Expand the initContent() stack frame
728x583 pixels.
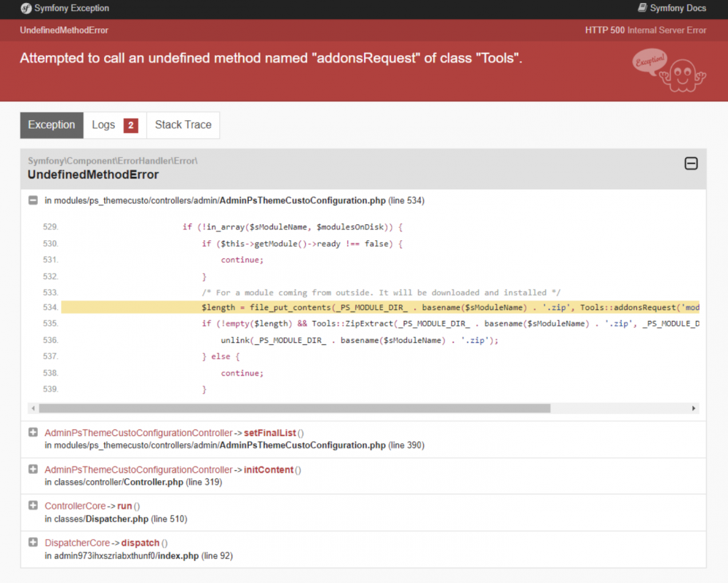pyautogui.click(x=33, y=469)
